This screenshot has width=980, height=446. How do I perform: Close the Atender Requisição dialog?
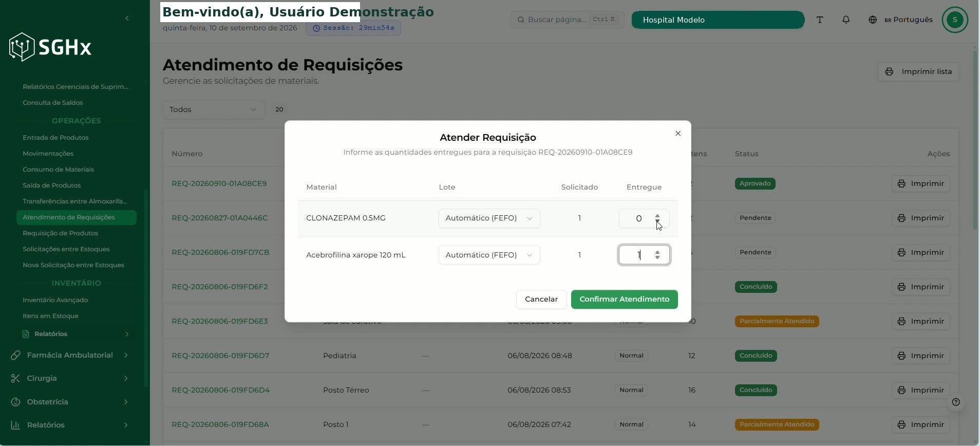tap(678, 134)
